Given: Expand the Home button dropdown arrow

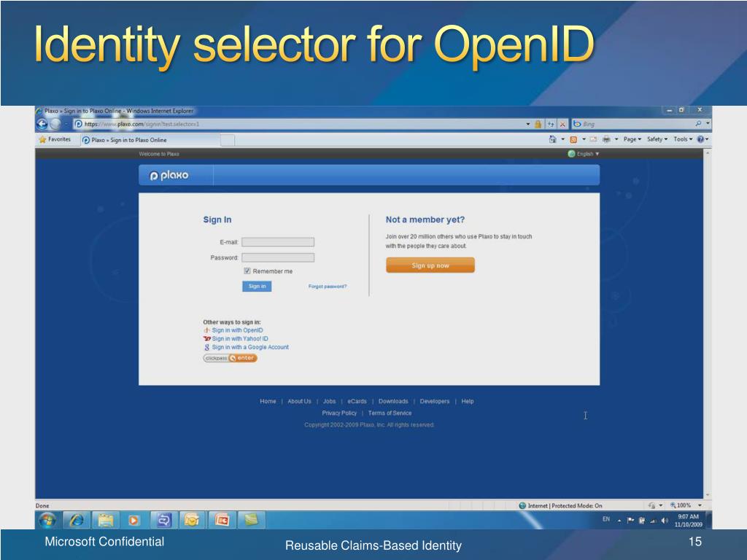Looking at the screenshot, I should pyautogui.click(x=562, y=139).
